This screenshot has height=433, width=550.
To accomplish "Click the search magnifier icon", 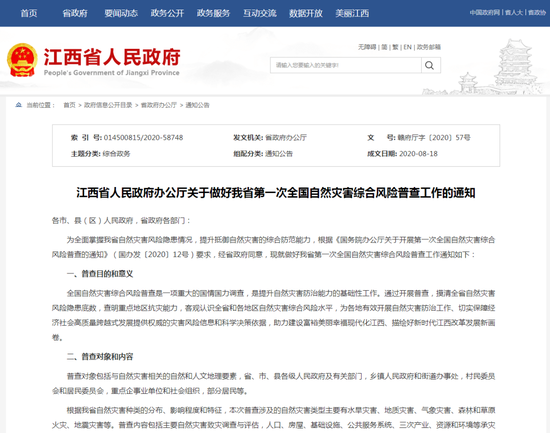I will (430, 65).
